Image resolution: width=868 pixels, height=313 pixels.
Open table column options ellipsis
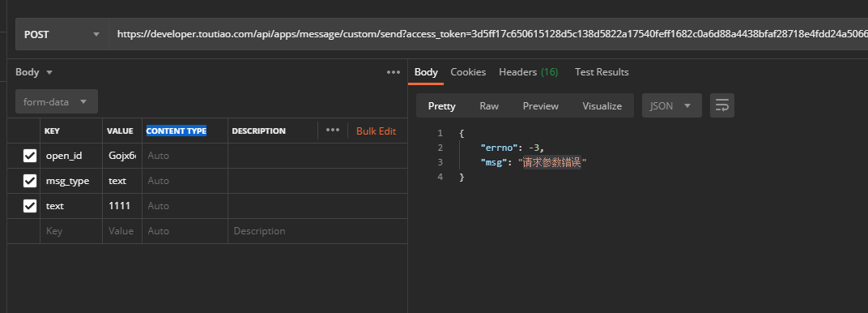pos(332,131)
